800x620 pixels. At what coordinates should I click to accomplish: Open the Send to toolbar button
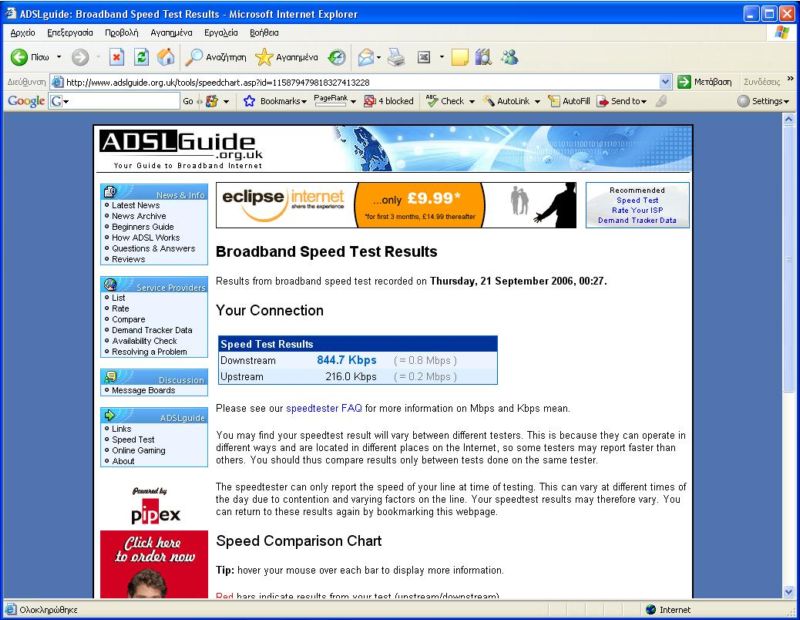(x=621, y=101)
